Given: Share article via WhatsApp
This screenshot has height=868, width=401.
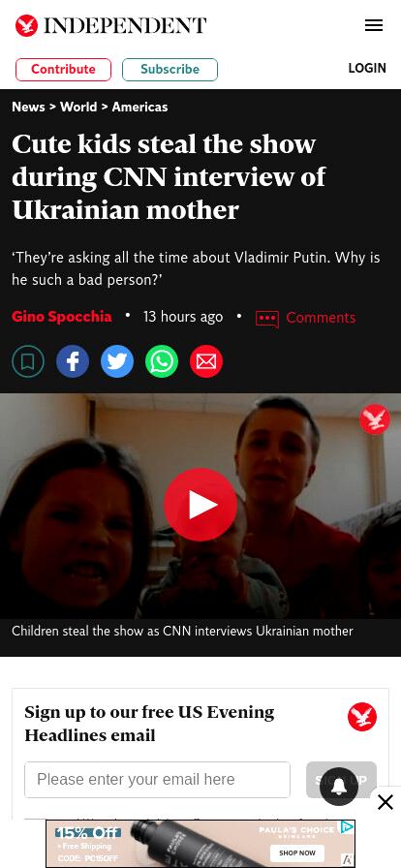Looking at the screenshot, I should click(x=162, y=361).
